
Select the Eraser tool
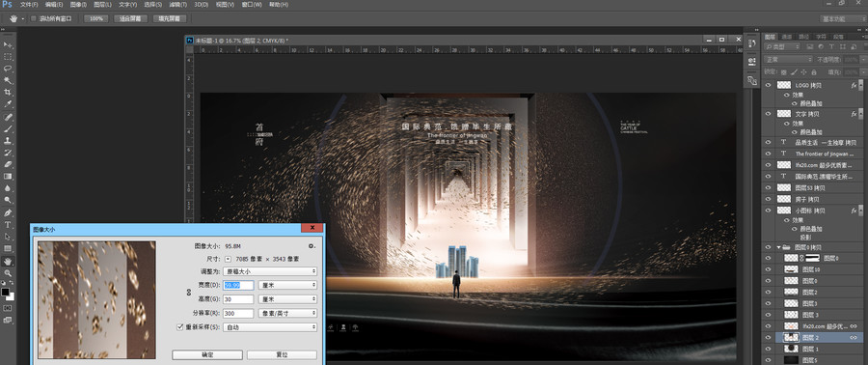(x=8, y=164)
